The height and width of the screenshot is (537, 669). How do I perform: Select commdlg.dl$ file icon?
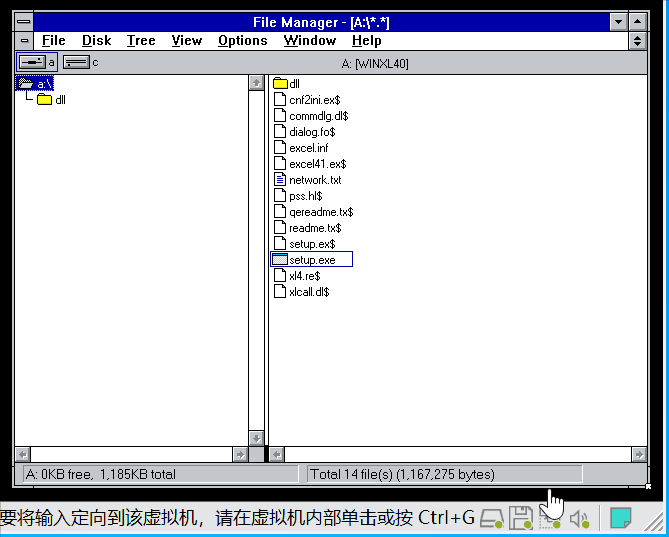[280, 116]
